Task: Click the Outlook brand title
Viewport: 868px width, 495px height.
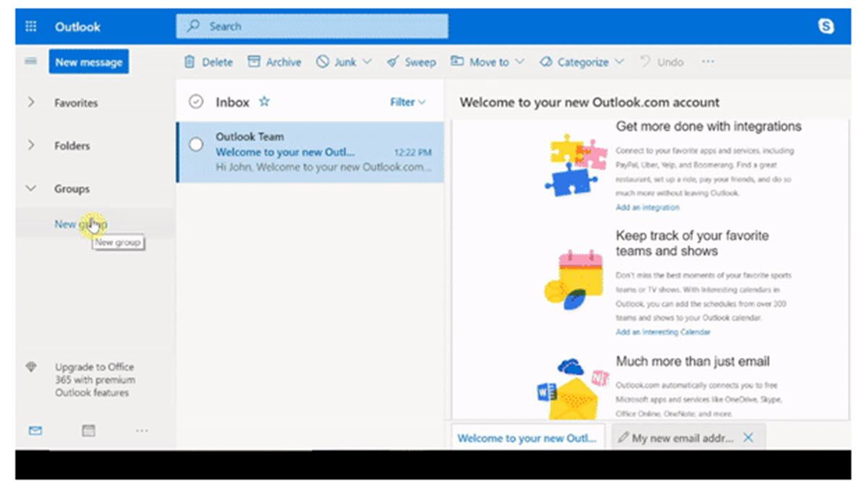Action: point(77,27)
